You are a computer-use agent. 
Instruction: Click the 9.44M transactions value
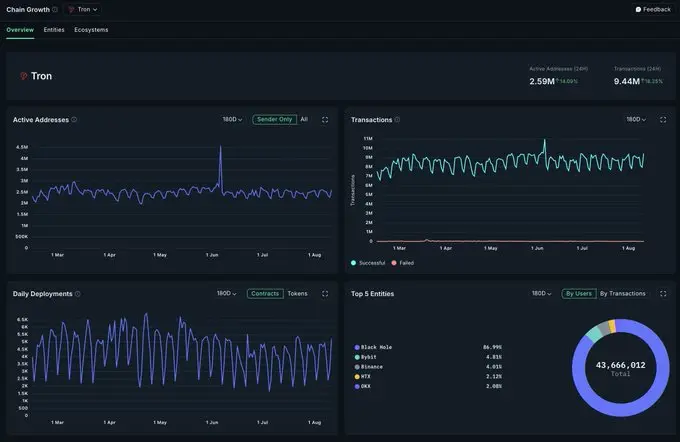(x=626, y=82)
